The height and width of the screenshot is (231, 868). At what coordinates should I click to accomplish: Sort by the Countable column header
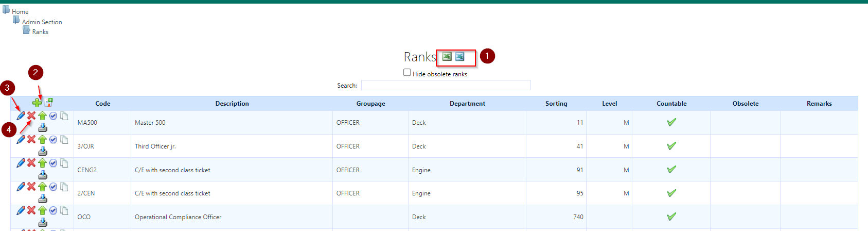pyautogui.click(x=671, y=104)
